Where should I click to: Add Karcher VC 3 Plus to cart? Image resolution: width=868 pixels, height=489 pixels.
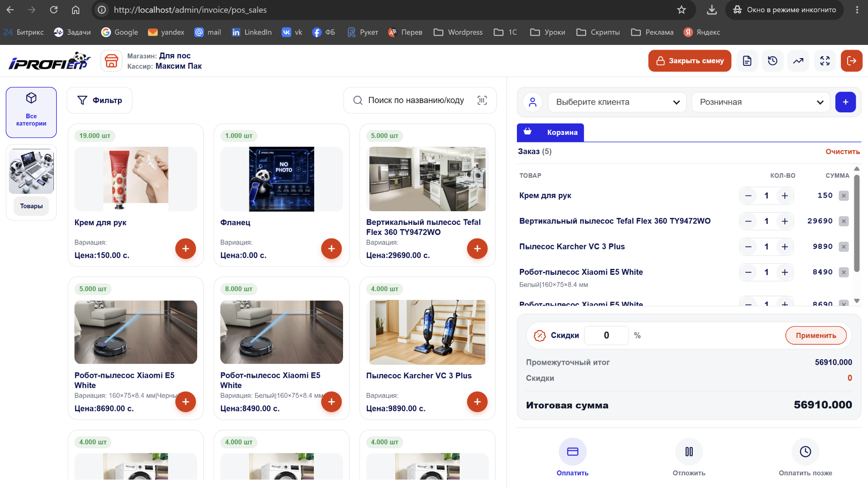coord(477,402)
